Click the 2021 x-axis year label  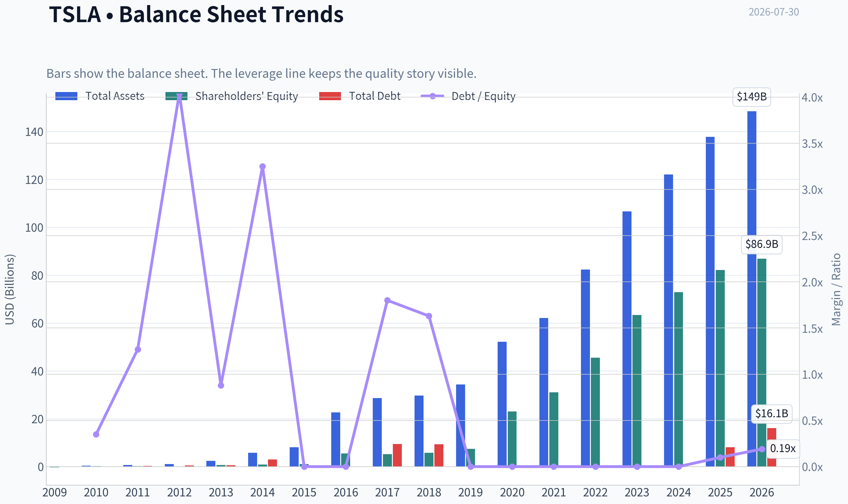(x=553, y=492)
